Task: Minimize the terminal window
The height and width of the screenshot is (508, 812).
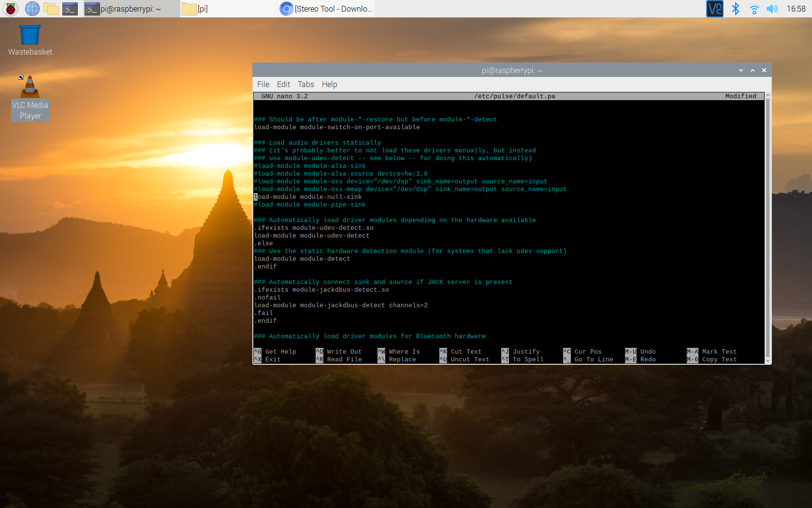Action: pos(741,70)
